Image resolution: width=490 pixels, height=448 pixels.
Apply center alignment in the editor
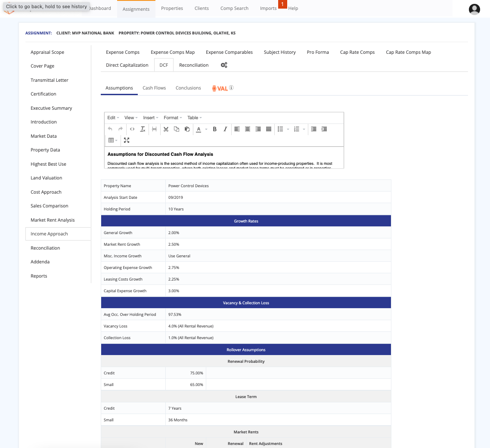[x=247, y=129]
